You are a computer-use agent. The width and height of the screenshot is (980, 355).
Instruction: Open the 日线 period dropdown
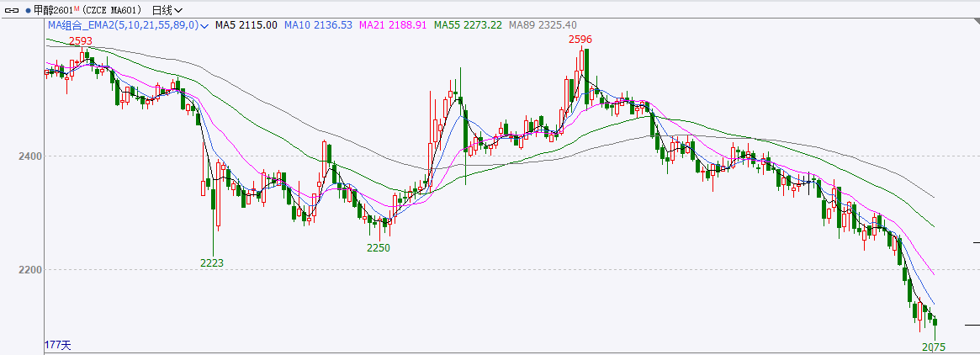coord(167,10)
